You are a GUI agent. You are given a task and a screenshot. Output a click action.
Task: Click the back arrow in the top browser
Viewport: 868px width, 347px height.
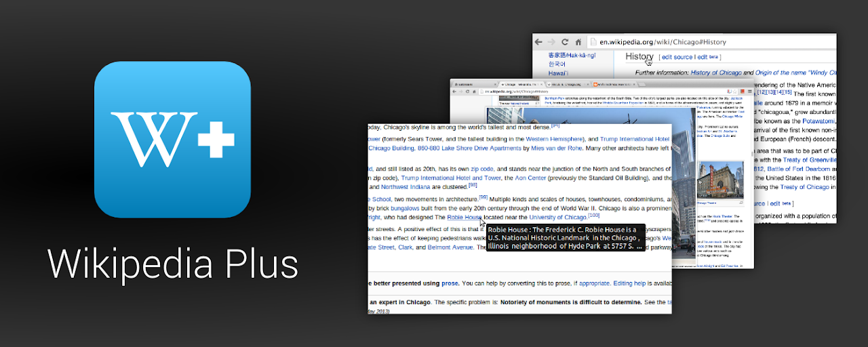[x=539, y=41]
